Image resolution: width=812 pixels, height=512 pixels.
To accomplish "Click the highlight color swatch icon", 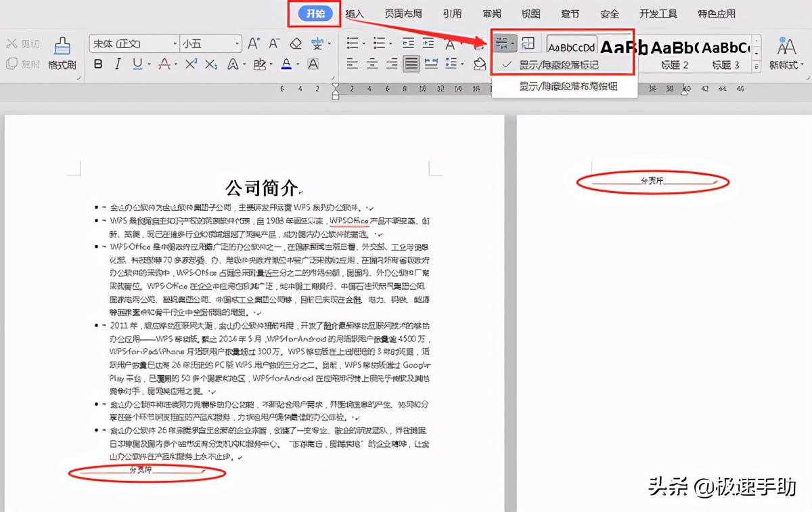I will click(x=261, y=64).
